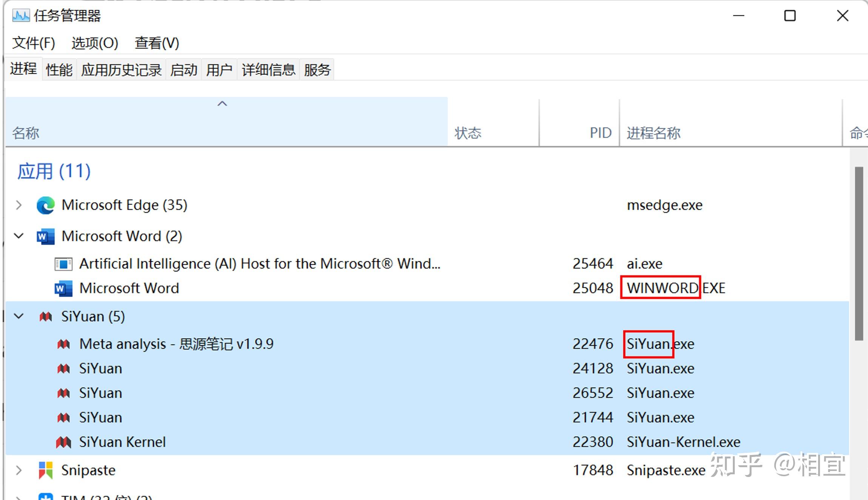This screenshot has height=500, width=868.
Task: Expand the Snipaste group
Action: tap(19, 470)
